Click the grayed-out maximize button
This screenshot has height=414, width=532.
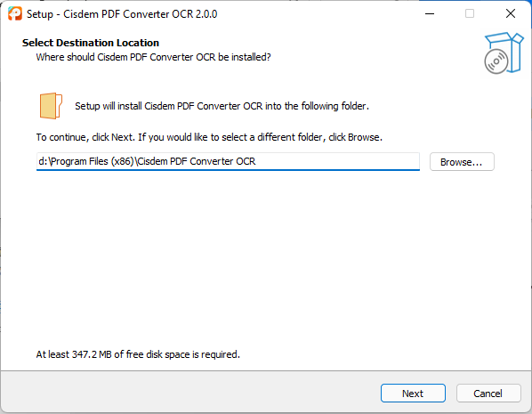pos(470,13)
